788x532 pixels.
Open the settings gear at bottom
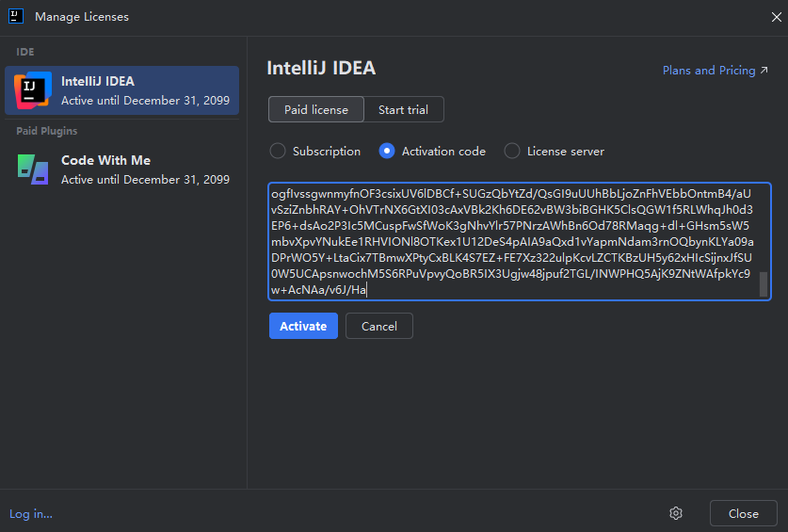click(x=675, y=513)
